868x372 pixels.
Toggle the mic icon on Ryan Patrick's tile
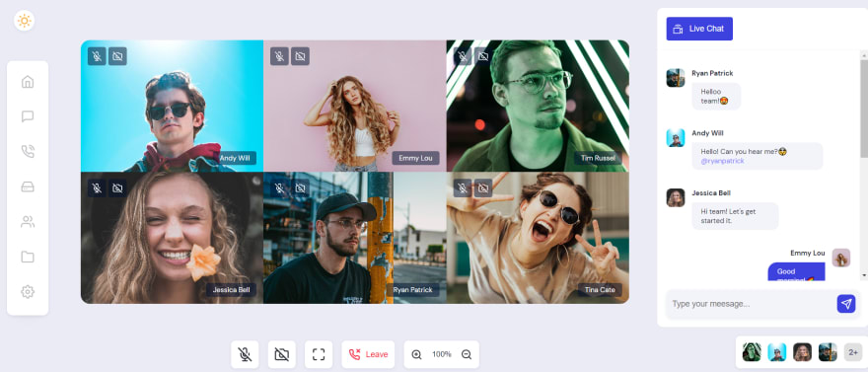pos(279,188)
